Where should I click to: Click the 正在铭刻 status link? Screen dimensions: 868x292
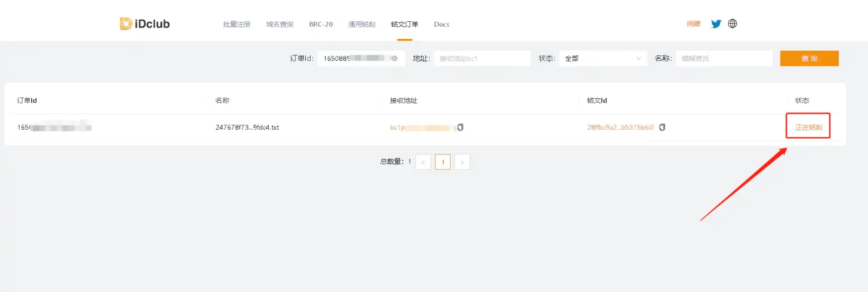[808, 127]
